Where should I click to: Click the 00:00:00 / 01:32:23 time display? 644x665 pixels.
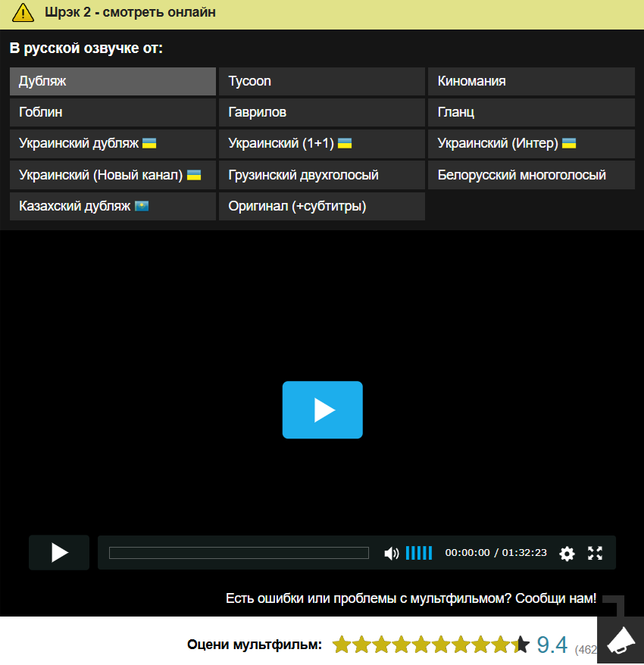point(496,553)
